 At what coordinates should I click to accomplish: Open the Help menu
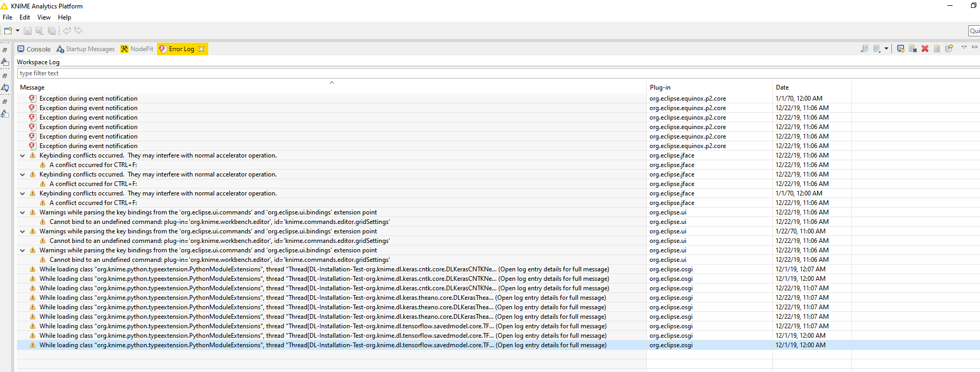(x=64, y=17)
